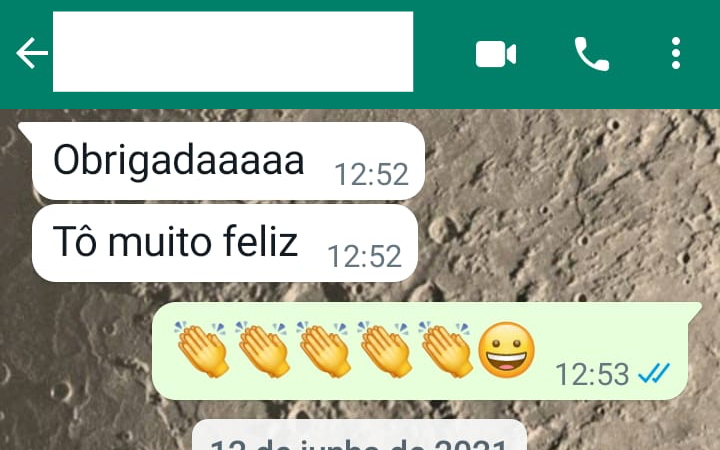Tap the first clapping hands emoji
The image size is (720, 450).
click(202, 349)
